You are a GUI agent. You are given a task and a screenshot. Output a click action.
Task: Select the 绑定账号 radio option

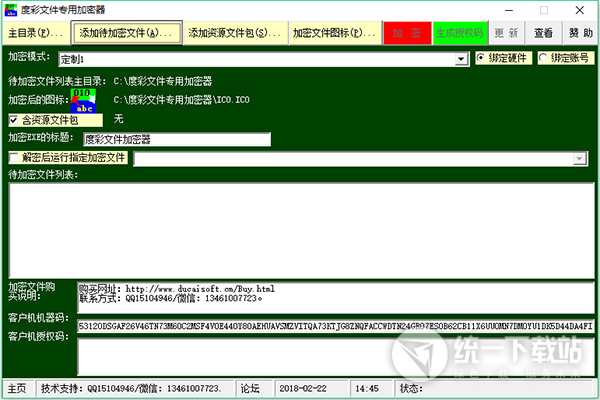[x=546, y=59]
